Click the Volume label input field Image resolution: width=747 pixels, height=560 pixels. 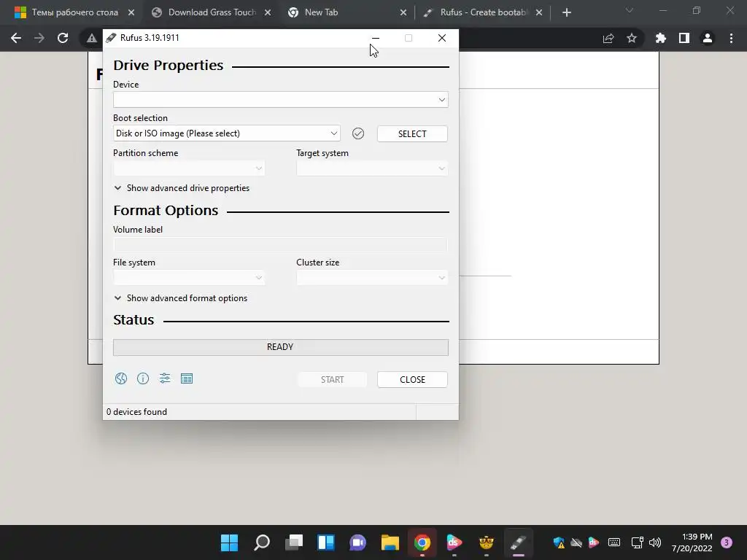pyautogui.click(x=281, y=244)
